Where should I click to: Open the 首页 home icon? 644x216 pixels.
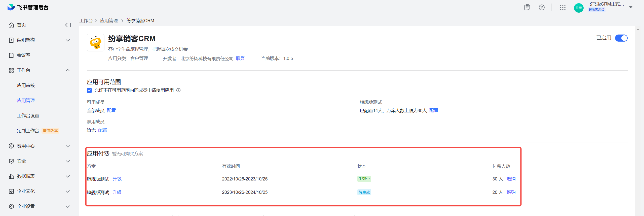[x=11, y=25]
